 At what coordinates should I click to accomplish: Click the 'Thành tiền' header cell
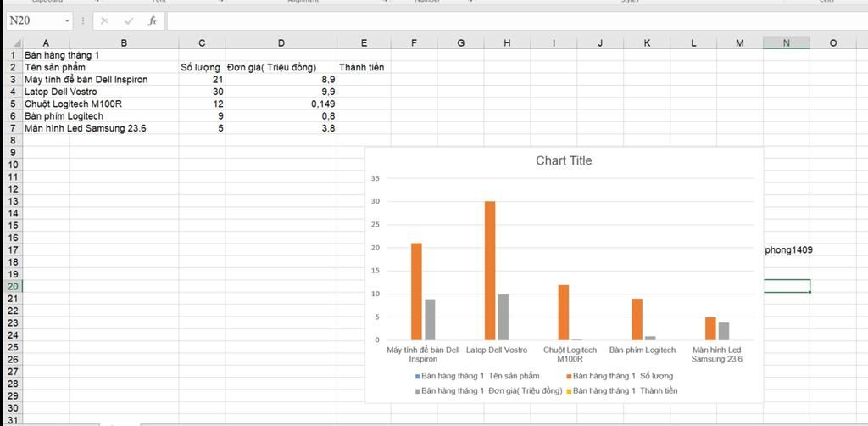[364, 68]
